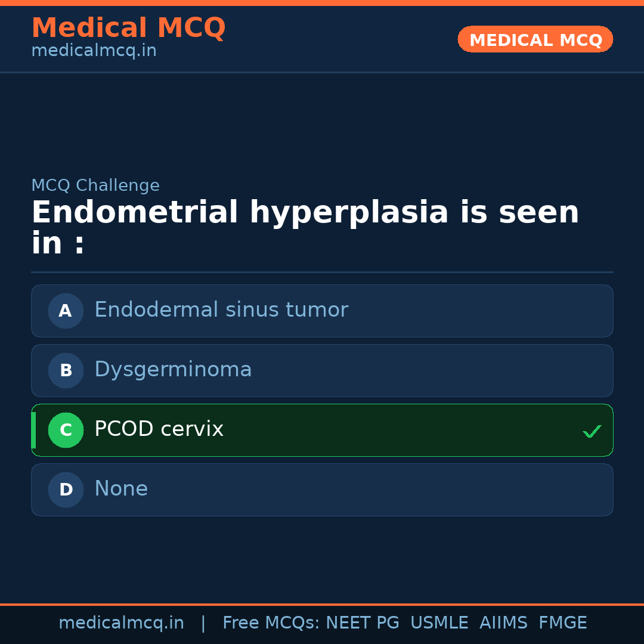Click the green checkmark on PCOD cervix
This screenshot has width=644, height=644.
(x=592, y=431)
